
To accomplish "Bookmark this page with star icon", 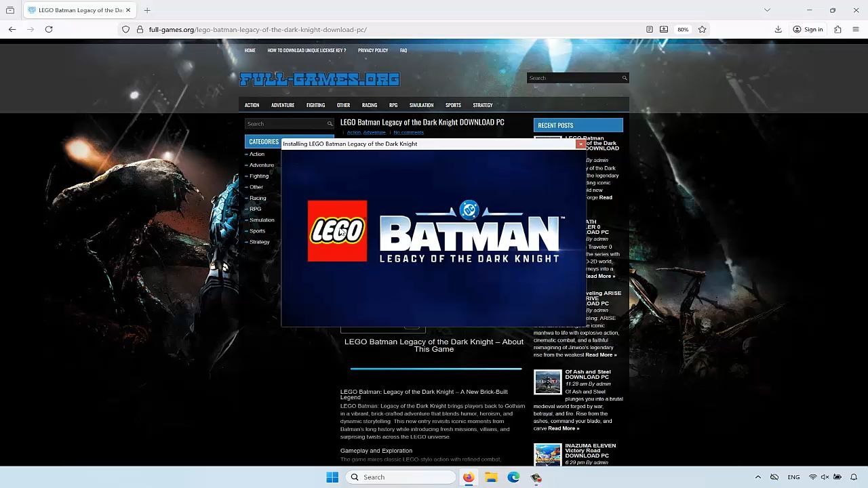I will tap(702, 29).
